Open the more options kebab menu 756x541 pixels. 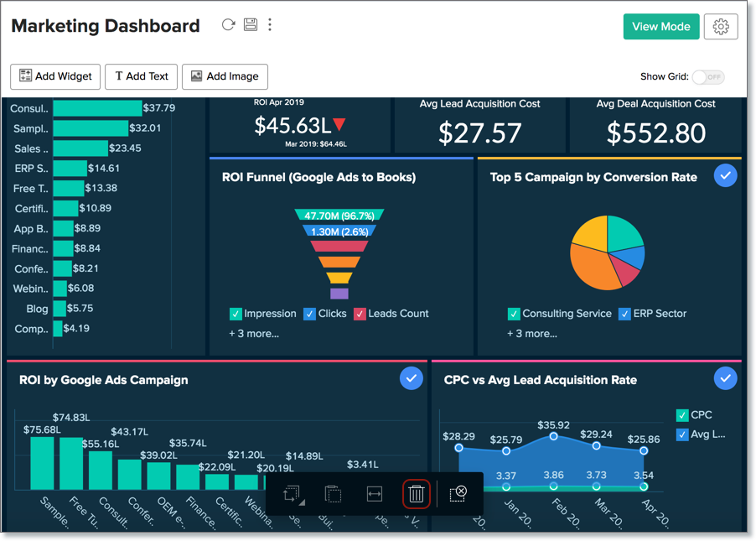(x=270, y=24)
